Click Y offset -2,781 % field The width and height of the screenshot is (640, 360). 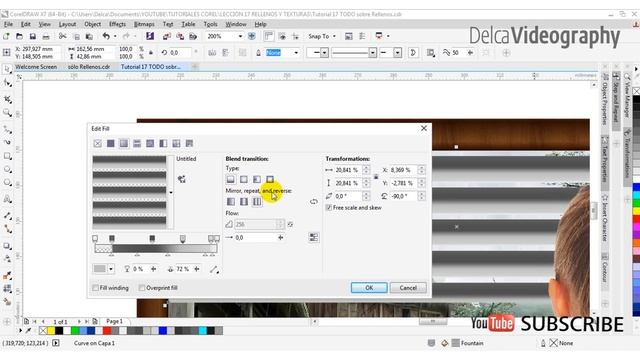pyautogui.click(x=404, y=183)
